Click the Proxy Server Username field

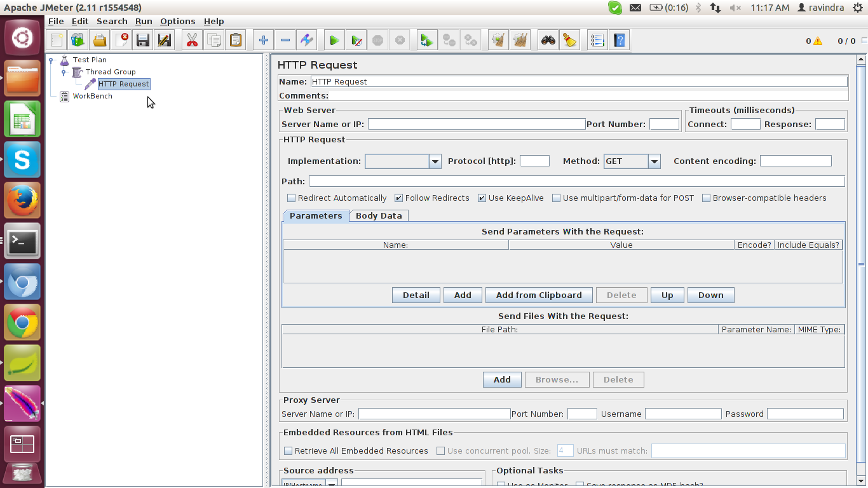(683, 414)
